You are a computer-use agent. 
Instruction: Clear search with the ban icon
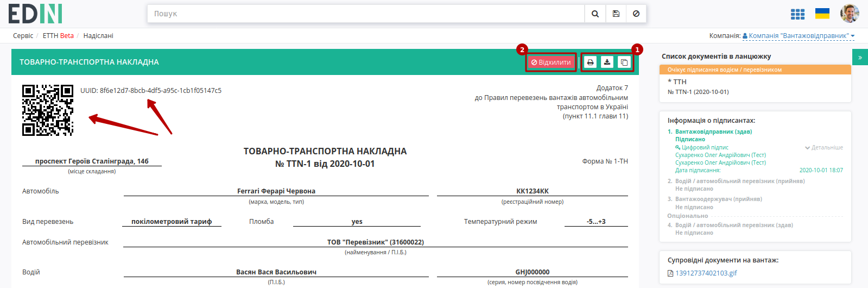tap(636, 14)
